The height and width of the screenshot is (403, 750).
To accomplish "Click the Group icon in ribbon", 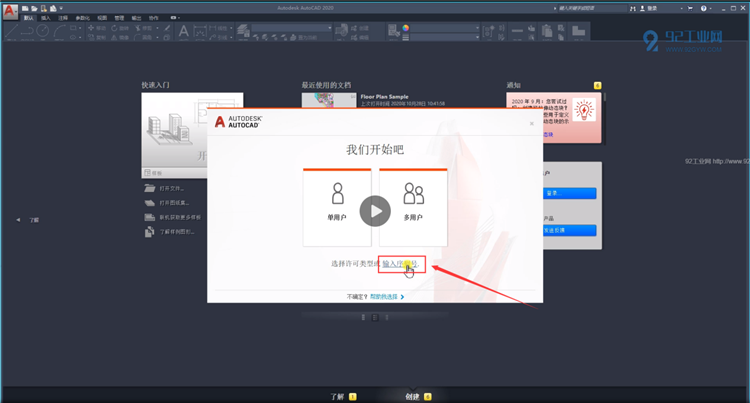I will click(x=488, y=32).
